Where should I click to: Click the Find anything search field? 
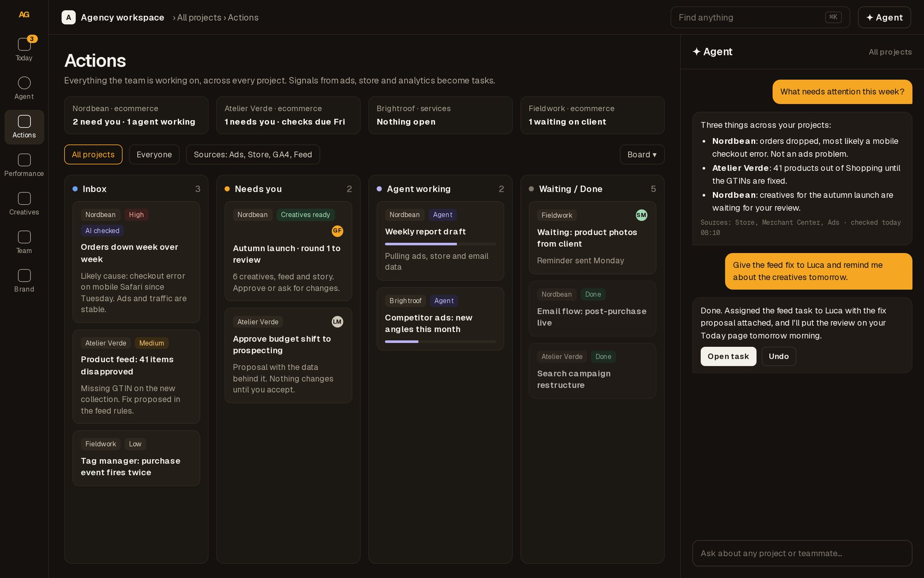click(760, 18)
